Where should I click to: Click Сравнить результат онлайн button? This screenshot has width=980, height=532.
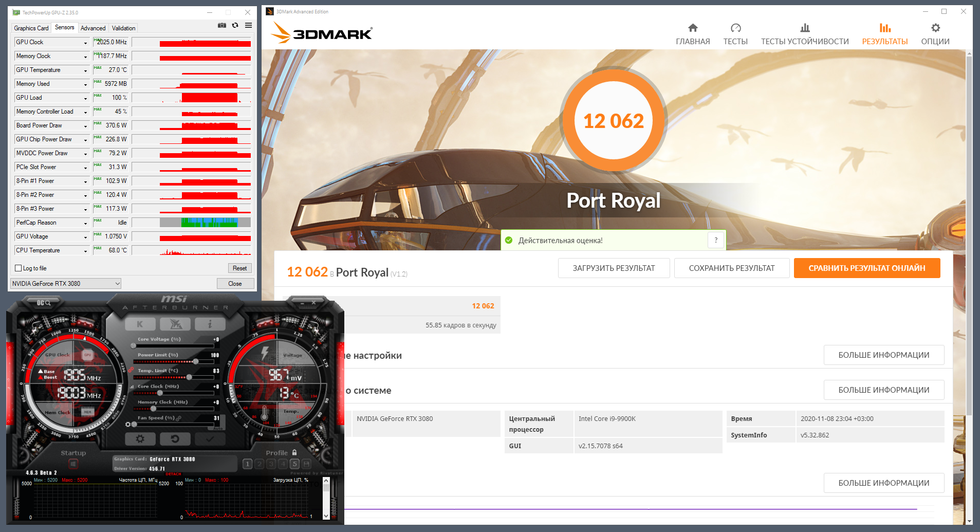point(867,268)
